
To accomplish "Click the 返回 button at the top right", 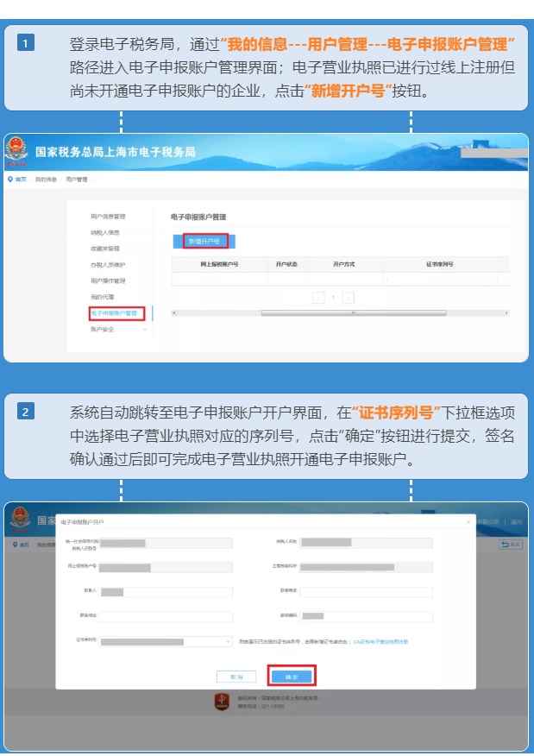I will click(x=511, y=545).
